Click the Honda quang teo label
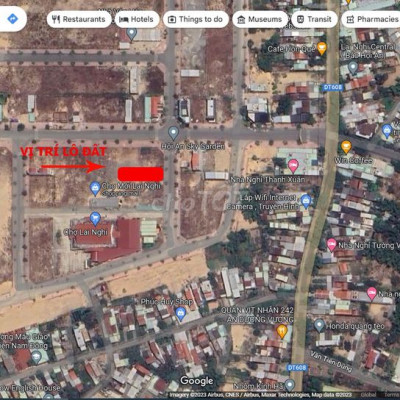 click(355, 326)
